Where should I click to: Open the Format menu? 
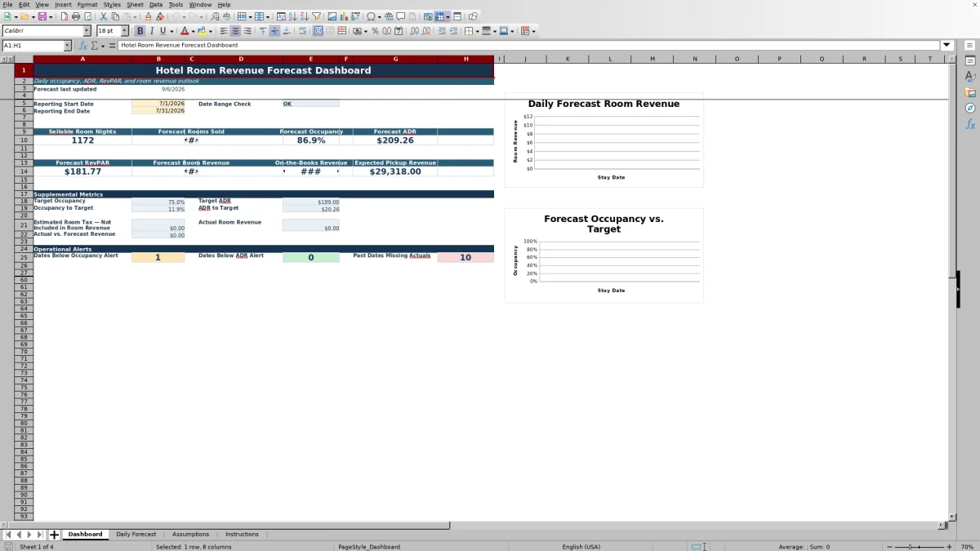tap(87, 4)
